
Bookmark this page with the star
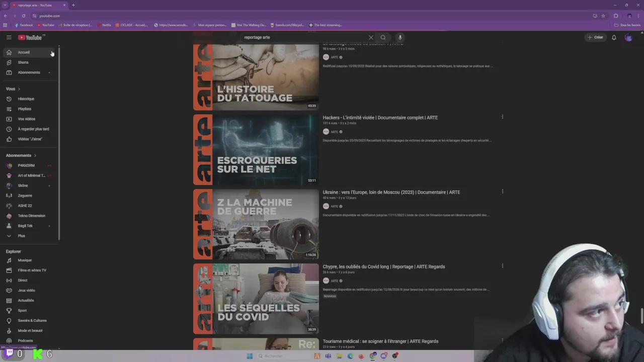point(603,16)
